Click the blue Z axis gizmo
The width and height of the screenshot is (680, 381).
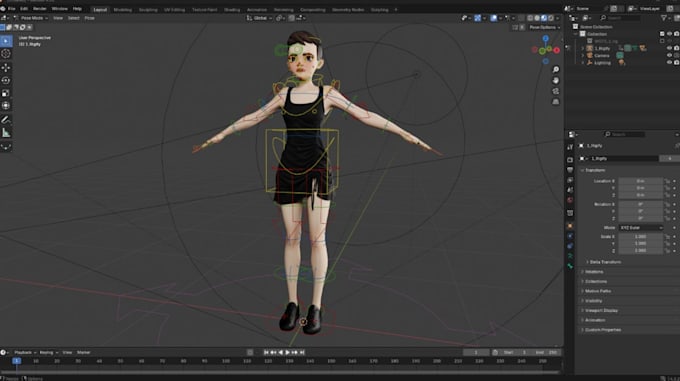point(546,39)
